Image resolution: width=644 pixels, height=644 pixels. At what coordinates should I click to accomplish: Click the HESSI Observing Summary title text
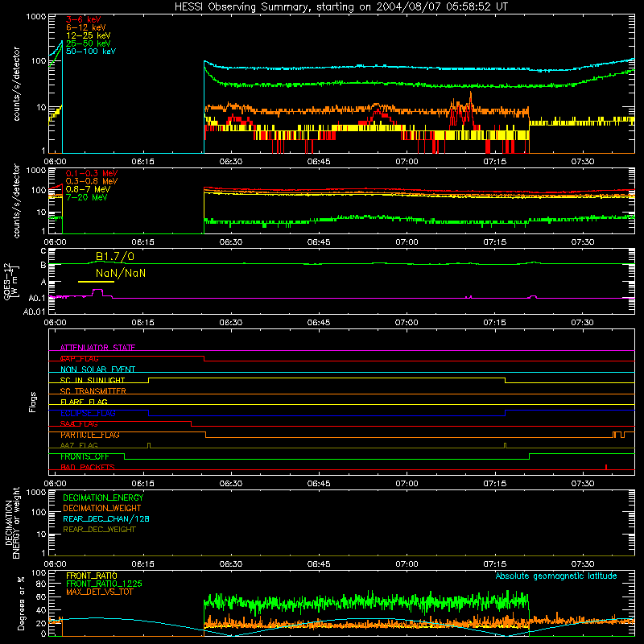(341, 7)
